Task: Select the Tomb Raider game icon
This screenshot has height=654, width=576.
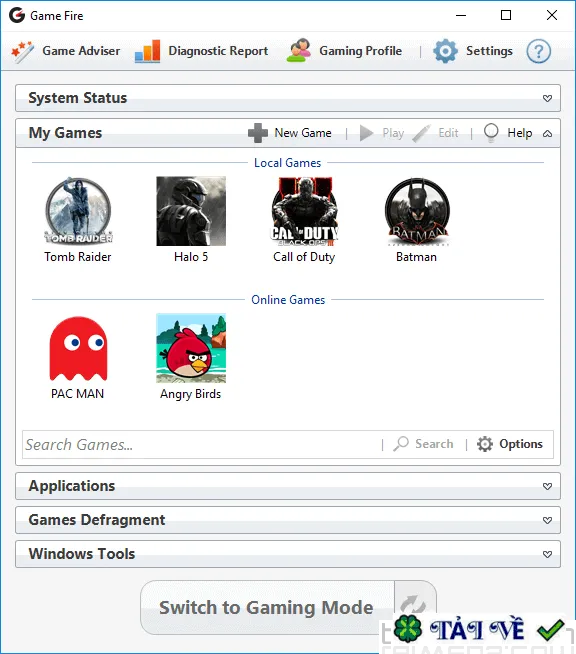Action: coord(78,211)
